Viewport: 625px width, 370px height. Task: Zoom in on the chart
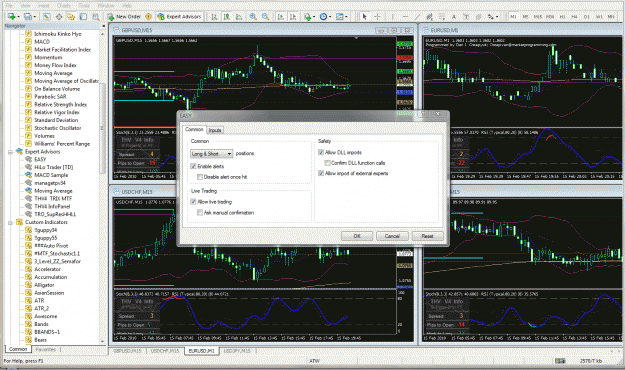(x=253, y=16)
